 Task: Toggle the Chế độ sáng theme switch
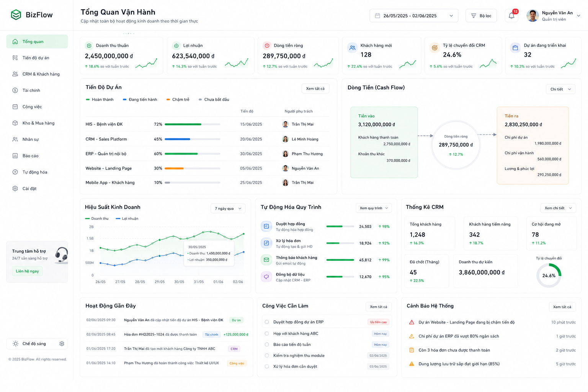click(x=37, y=344)
